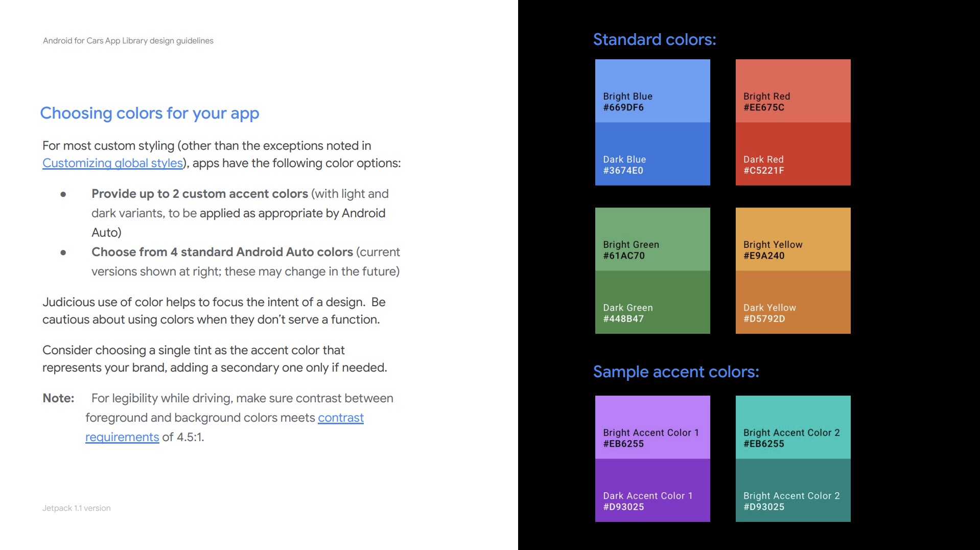The width and height of the screenshot is (980, 550).
Task: Click the Dark Red #C5221F swatch
Action: pyautogui.click(x=793, y=154)
